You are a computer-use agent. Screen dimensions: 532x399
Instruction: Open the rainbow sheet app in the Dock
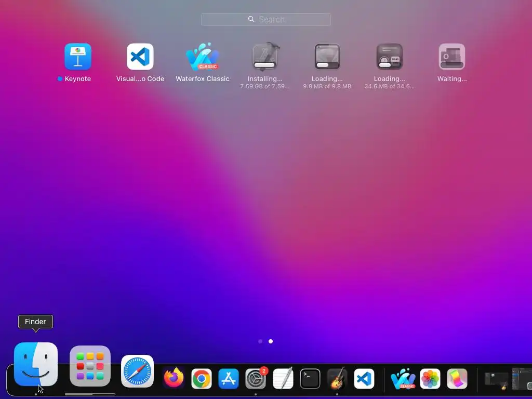tap(457, 379)
